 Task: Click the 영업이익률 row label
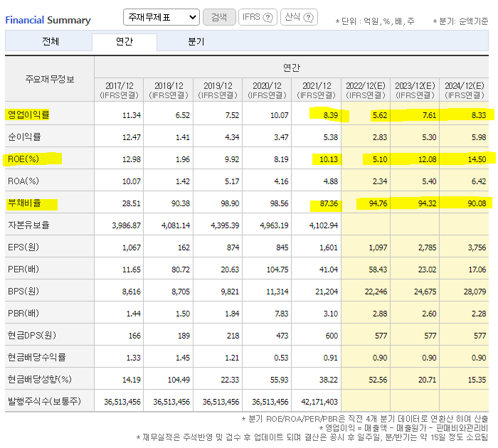tap(28, 114)
